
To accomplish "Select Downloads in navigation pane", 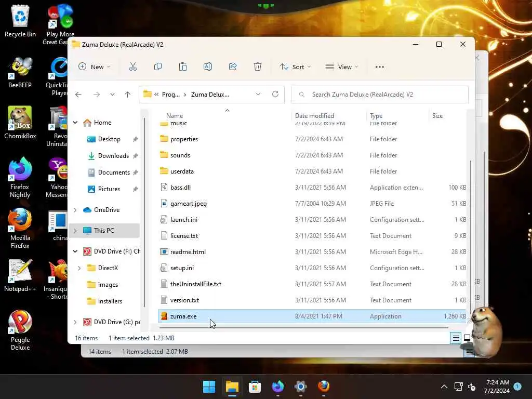I will tap(113, 156).
